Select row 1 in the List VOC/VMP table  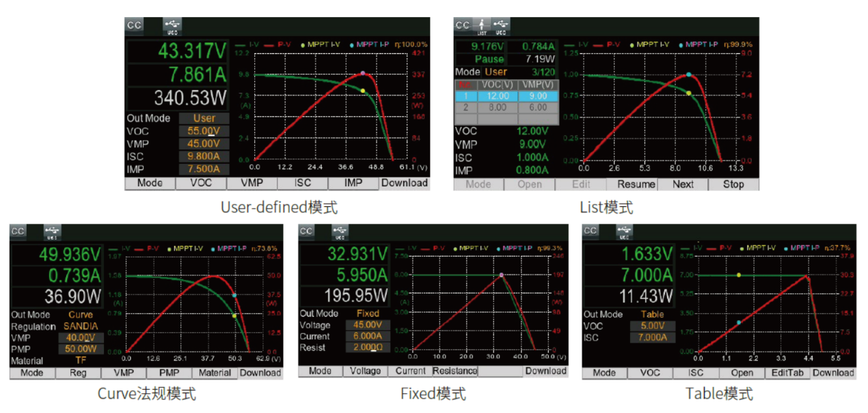[x=506, y=96]
